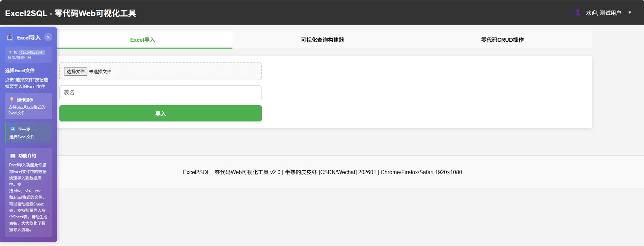The image size is (644, 246).
Task: Click the lightbulb icon next to 操作提示
Action: coord(12,100)
